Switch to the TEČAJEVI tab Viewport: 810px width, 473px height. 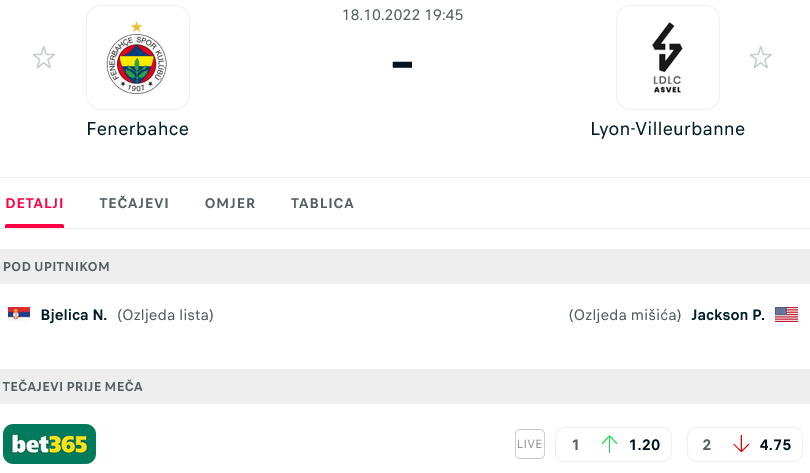(134, 203)
